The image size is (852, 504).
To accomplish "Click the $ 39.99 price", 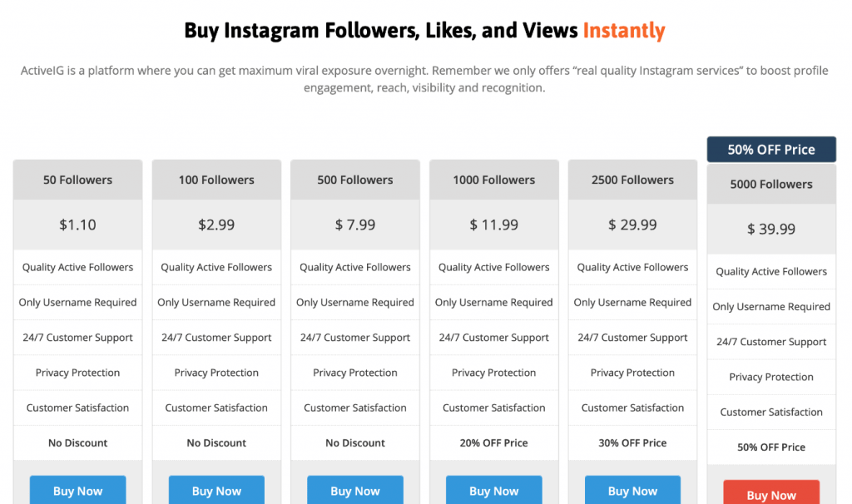I will (x=771, y=229).
